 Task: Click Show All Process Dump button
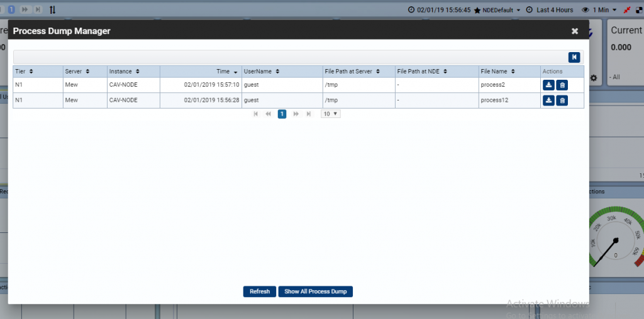[x=316, y=291]
